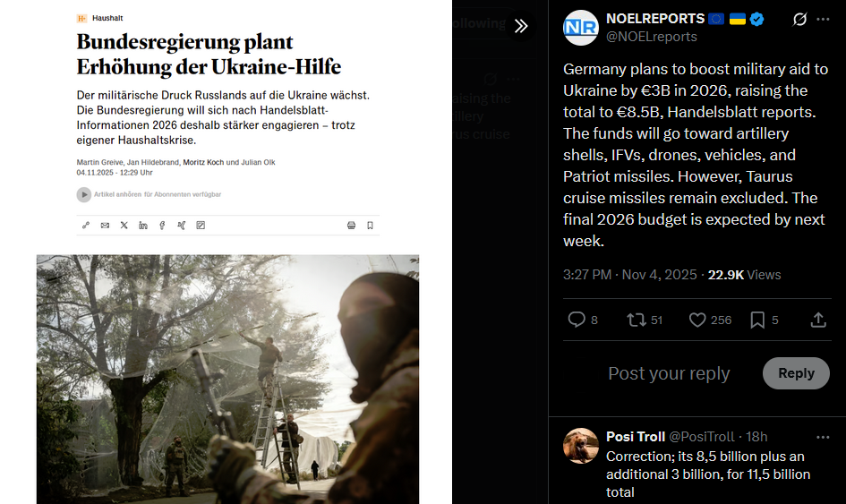Share the tweet via upload icon
The image size is (846, 504).
pos(818,320)
